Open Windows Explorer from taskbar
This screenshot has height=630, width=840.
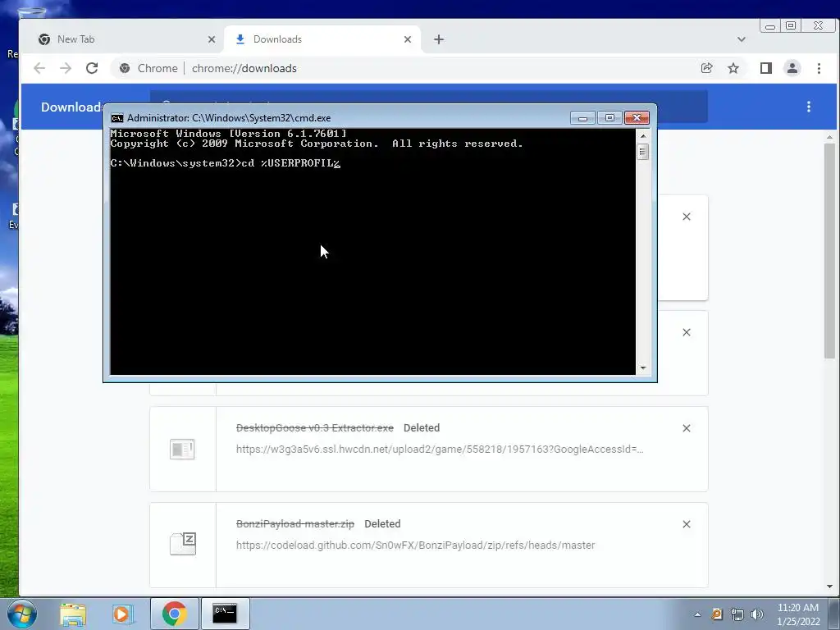(73, 614)
